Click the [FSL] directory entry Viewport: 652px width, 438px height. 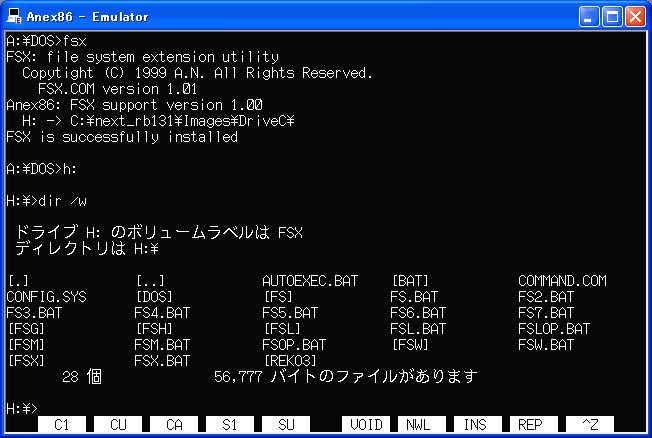(x=282, y=329)
